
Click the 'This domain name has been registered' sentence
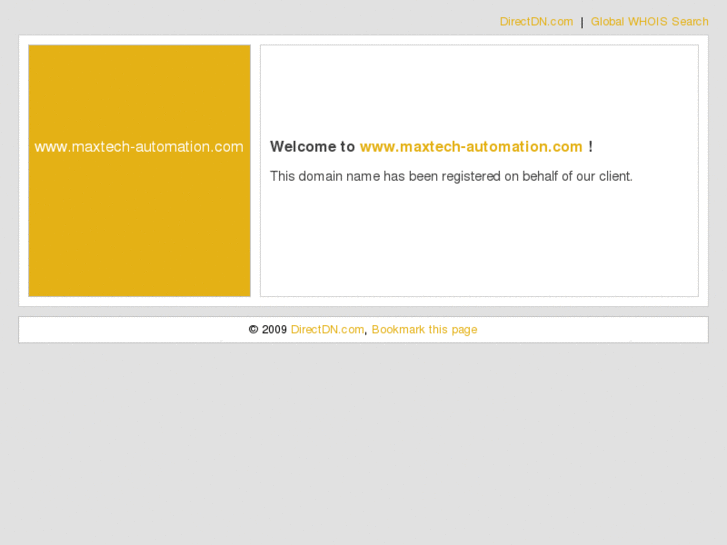coord(451,176)
